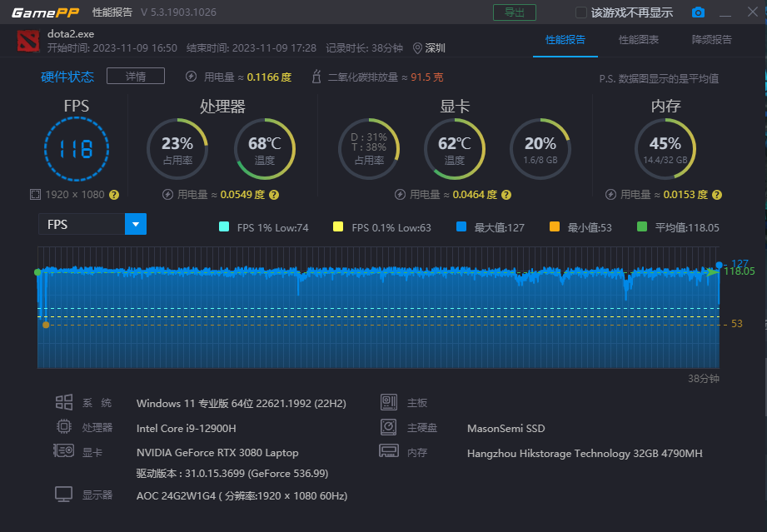Click the help icon next to 1920 x 1080
This screenshot has width=767, height=532.
click(x=114, y=195)
